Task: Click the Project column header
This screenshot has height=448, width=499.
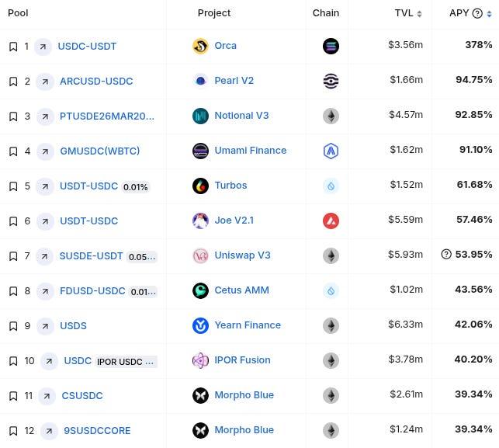Action: pyautogui.click(x=214, y=13)
